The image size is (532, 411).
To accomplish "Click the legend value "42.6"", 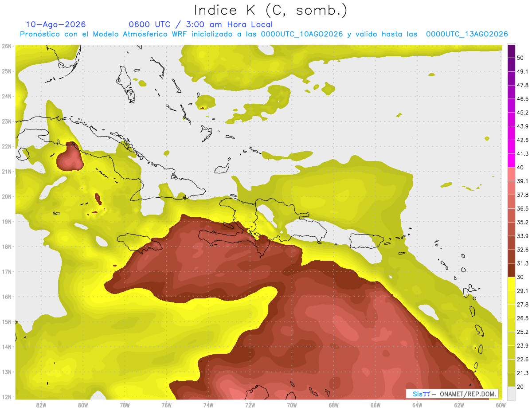I will 523,140.
